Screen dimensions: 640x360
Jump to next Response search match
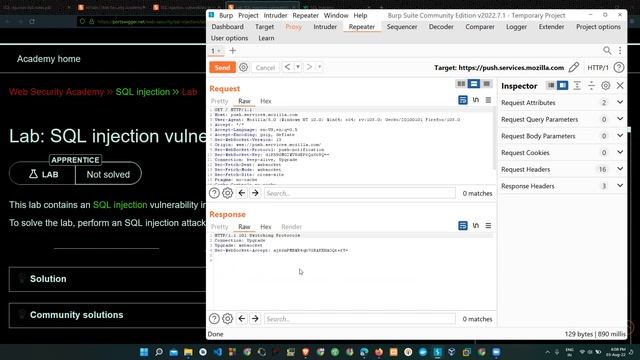[x=255, y=318]
